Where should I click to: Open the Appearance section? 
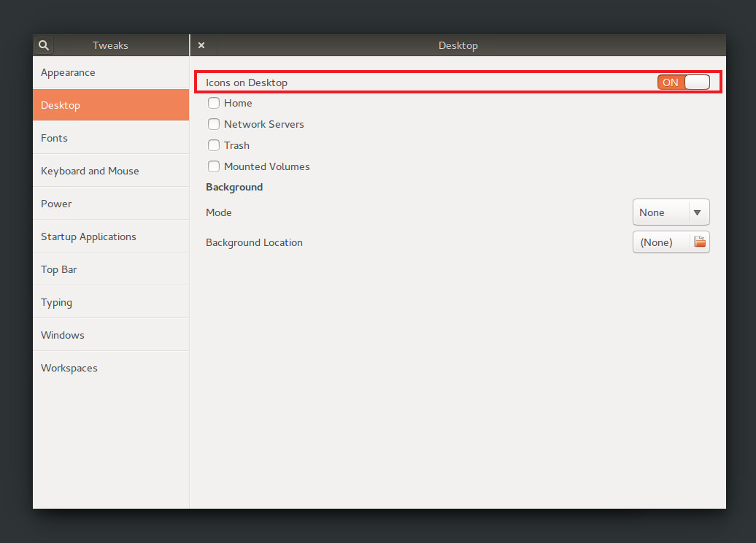point(111,72)
